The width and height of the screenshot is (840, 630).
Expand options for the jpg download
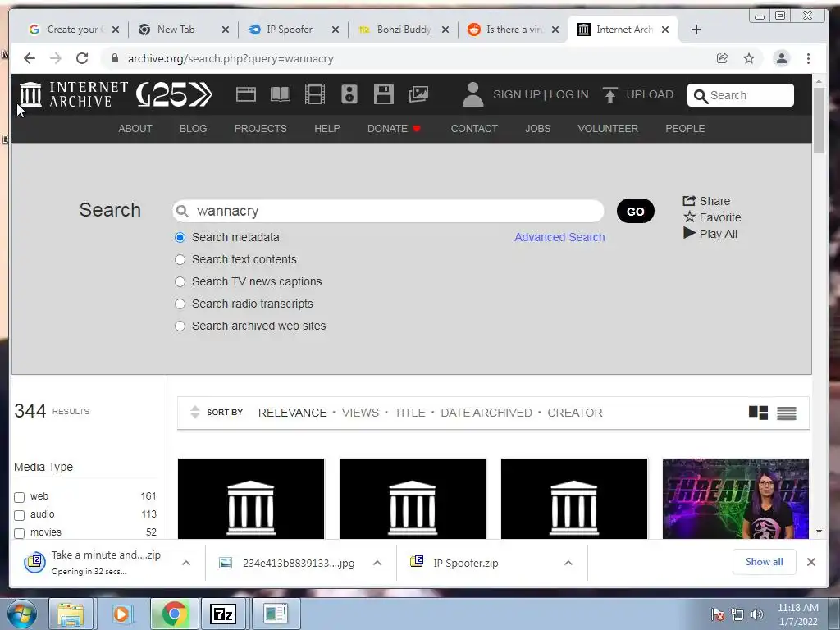(x=377, y=563)
